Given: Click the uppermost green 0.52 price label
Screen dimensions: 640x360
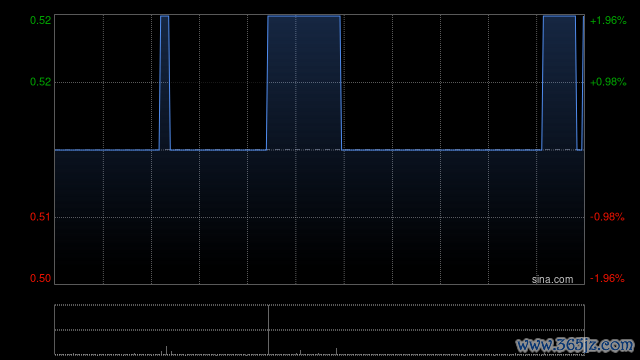Looking at the screenshot, I should point(40,20).
